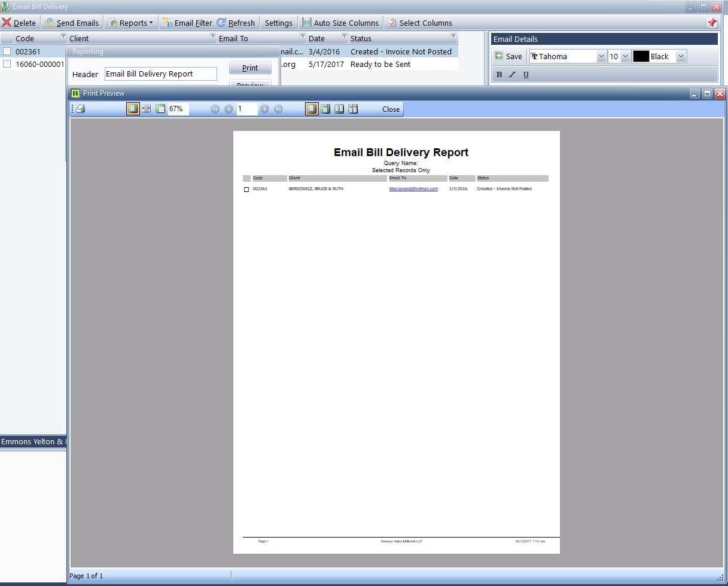728x586 pixels.
Task: Select the continuous page view icon
Action: point(325,109)
